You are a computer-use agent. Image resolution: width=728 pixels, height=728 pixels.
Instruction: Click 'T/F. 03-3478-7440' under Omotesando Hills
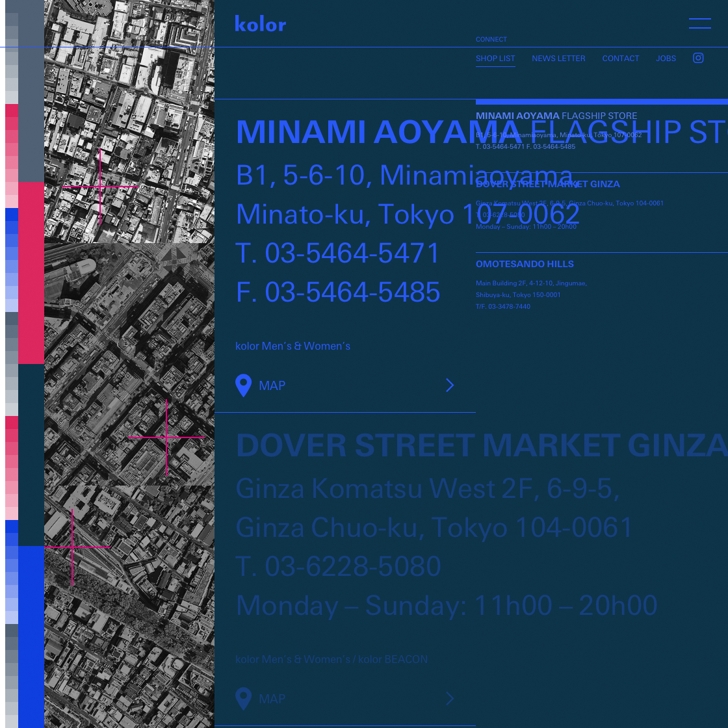pyautogui.click(x=503, y=306)
